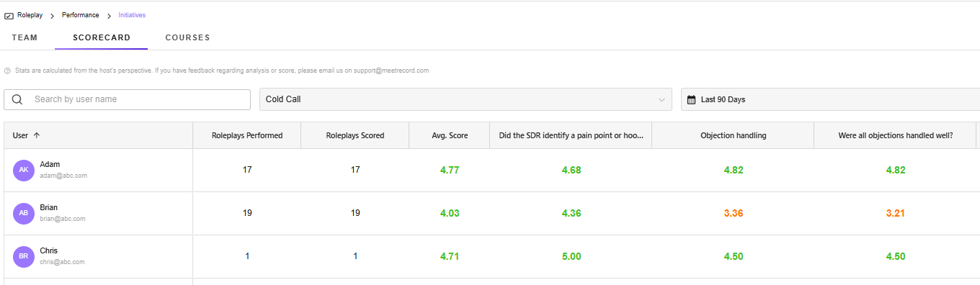Click 'Were all objections handled well?' header
The width and height of the screenshot is (980, 285).
(896, 135)
